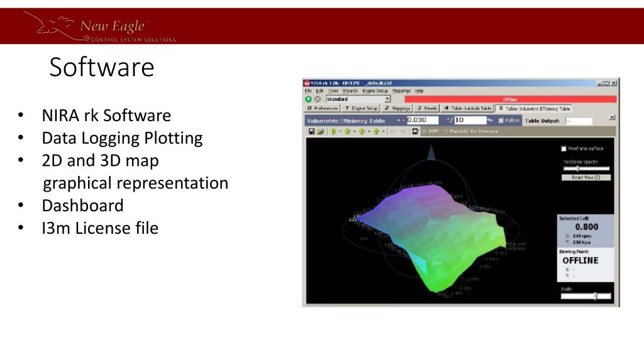
Task: Open the Edit menu
Action: (x=319, y=90)
